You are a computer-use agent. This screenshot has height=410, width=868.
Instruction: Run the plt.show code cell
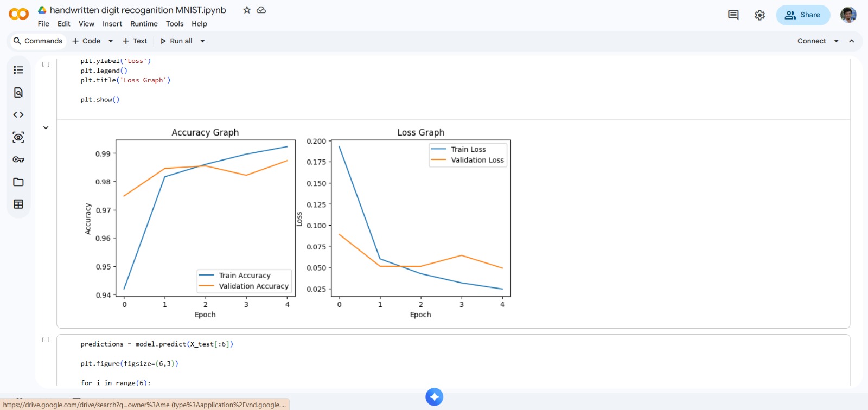click(46, 64)
